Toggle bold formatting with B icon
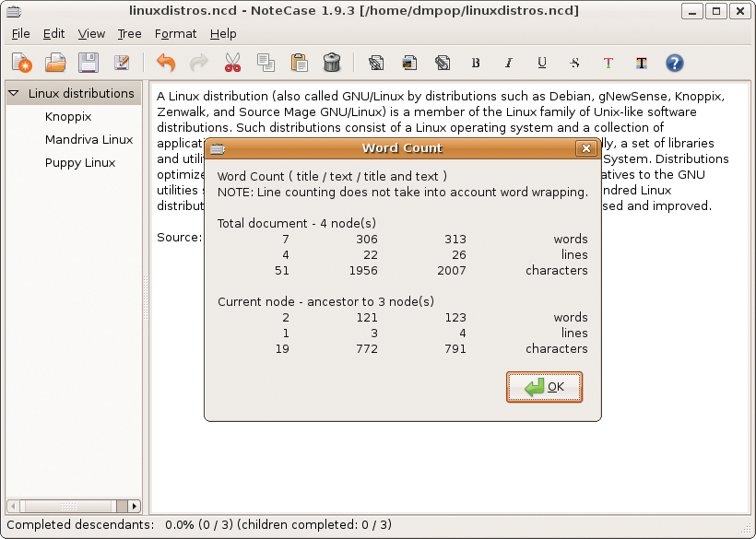Screen dimensions: 756x539 click(x=476, y=63)
